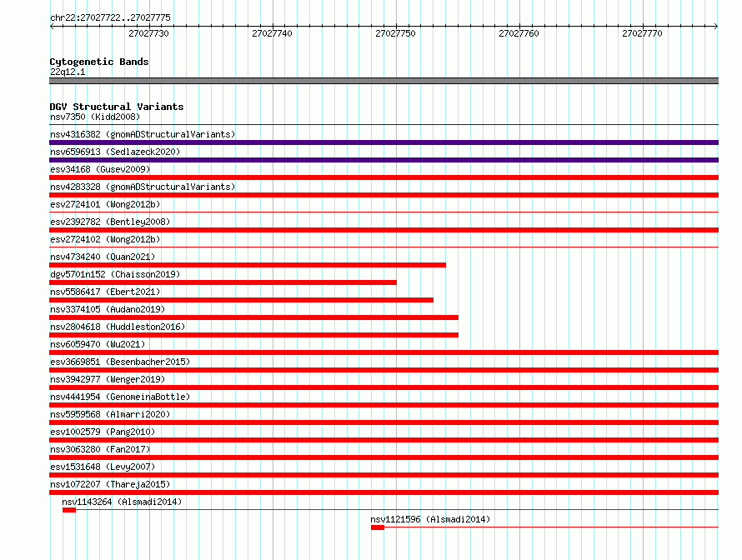Click the esv34168 (Gusev2009) label
The width and height of the screenshot is (742, 560).
[100, 169]
